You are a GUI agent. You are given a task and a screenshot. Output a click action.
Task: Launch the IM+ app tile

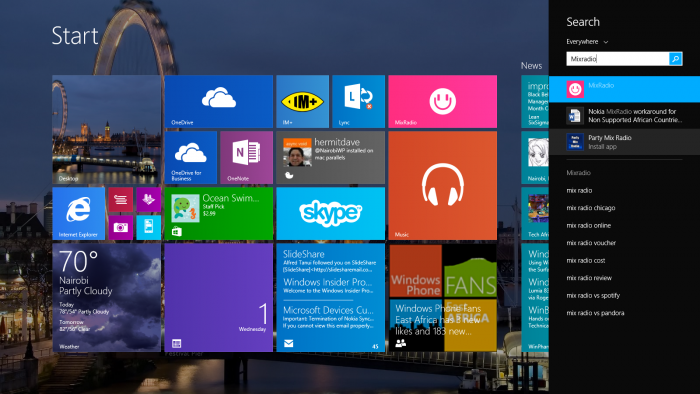pyautogui.click(x=302, y=102)
